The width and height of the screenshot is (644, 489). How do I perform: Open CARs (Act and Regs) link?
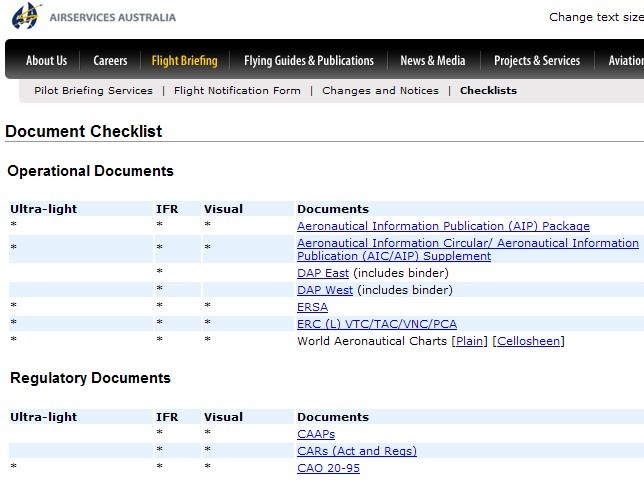[x=356, y=451]
